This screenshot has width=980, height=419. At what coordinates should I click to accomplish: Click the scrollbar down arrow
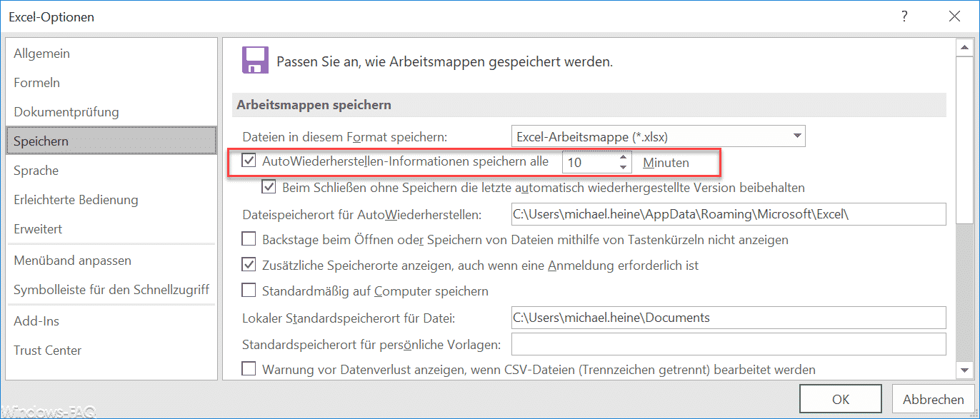964,370
